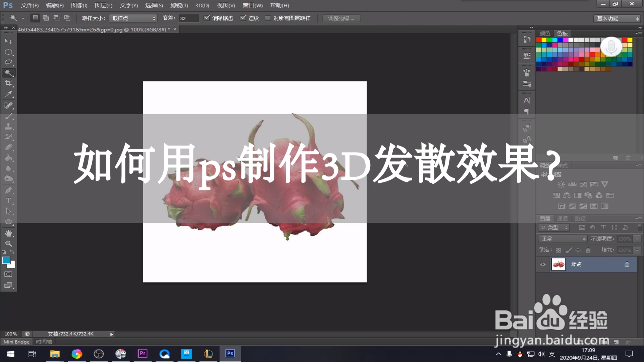Swap foreground and background colors

click(x=12, y=252)
